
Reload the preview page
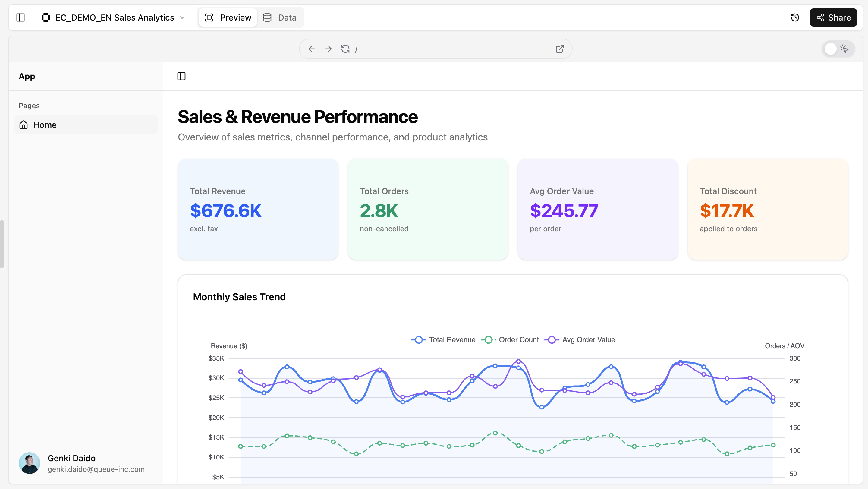pyautogui.click(x=345, y=49)
